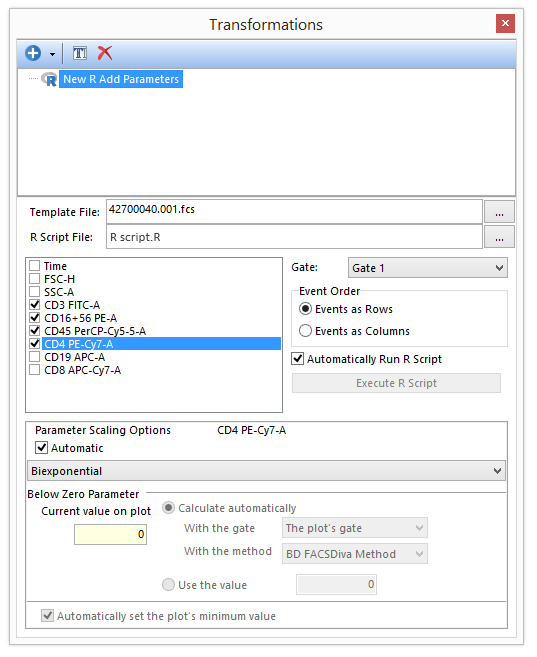This screenshot has height=657, width=537.
Task: Check the Time parameter checkbox
Action: point(35,266)
